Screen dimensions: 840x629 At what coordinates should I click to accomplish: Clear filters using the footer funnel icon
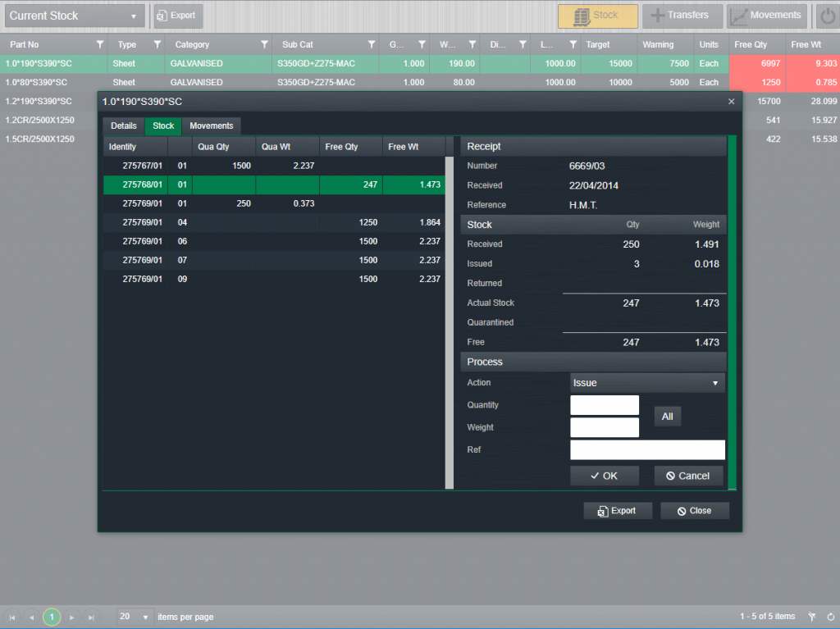coord(811,617)
